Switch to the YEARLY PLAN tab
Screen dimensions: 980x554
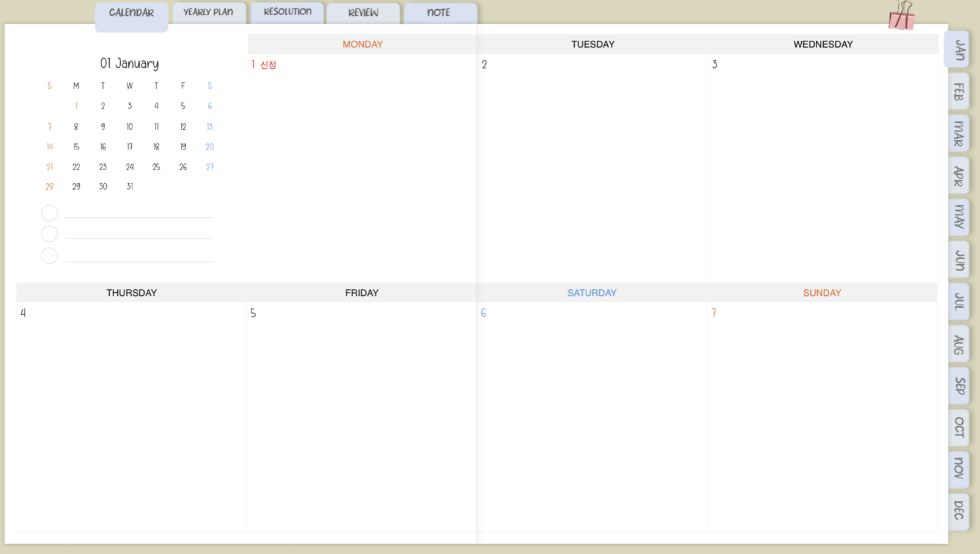tap(209, 13)
